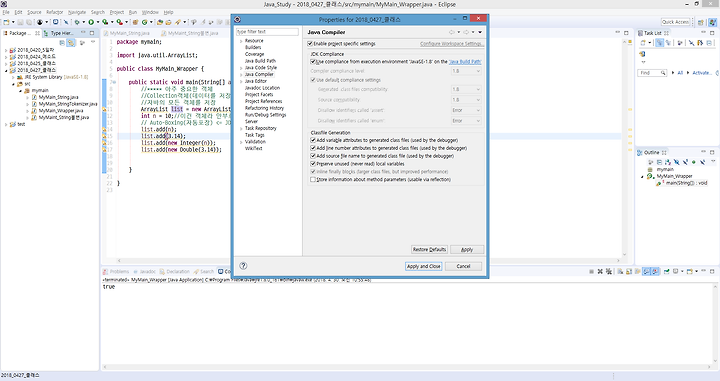The height and width of the screenshot is (381, 720).
Task: Click Remove Launch icon in Console toolbar
Action: 600,271
